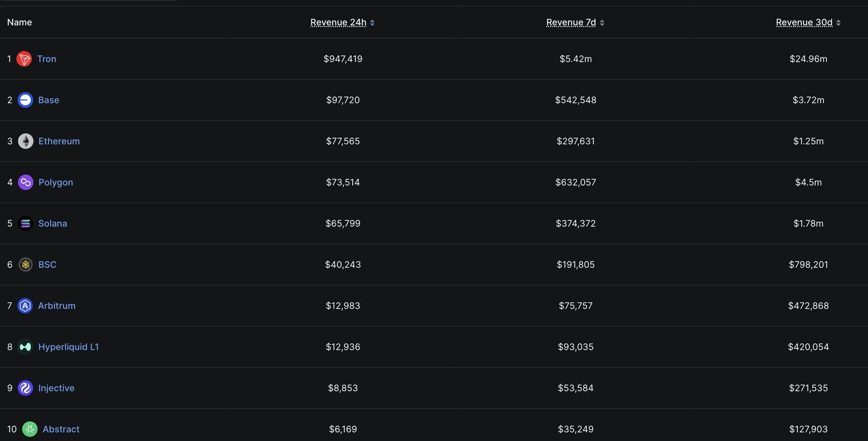Click the Abstract green logo icon

click(x=30, y=430)
